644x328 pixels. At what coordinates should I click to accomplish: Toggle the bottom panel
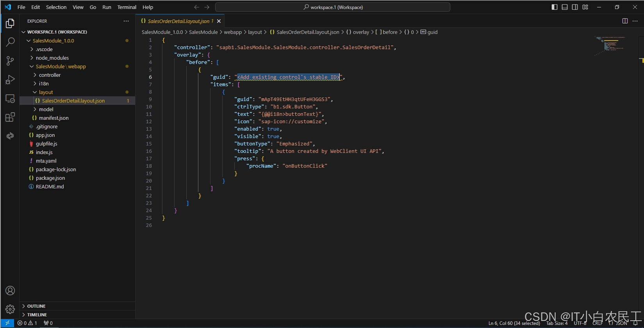565,7
